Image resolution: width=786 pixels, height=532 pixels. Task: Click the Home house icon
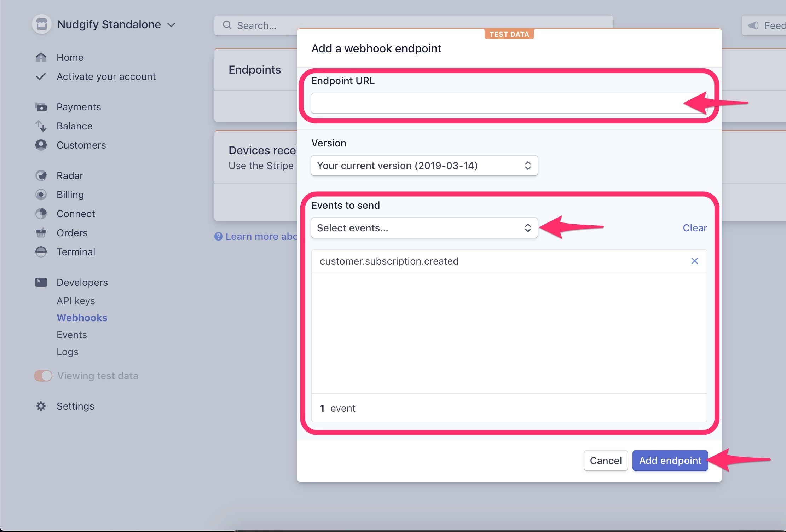pos(41,57)
